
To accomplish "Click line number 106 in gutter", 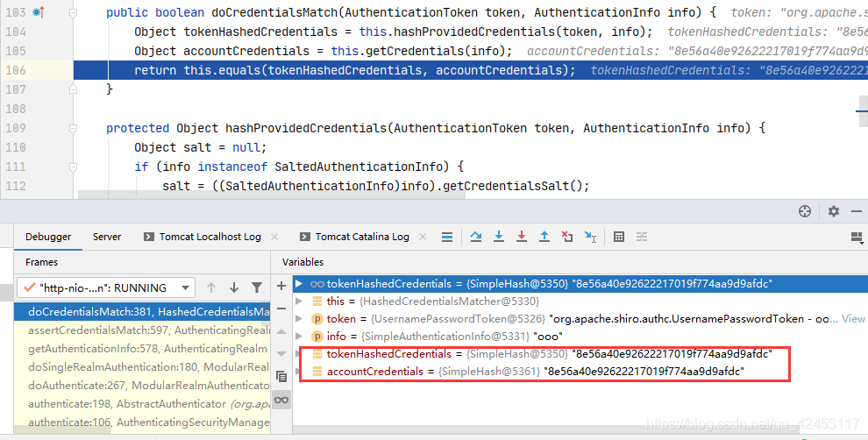I will coord(16,70).
